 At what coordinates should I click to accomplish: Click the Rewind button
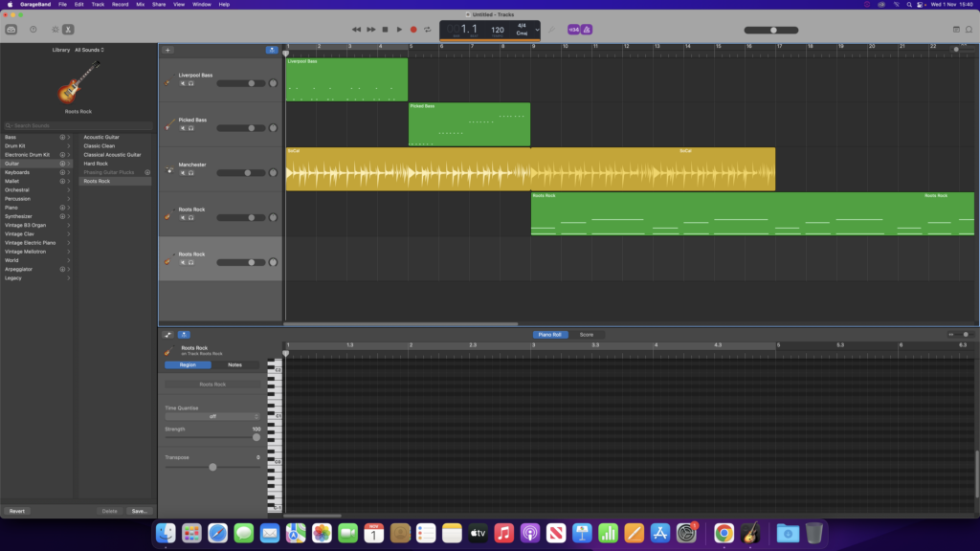pyautogui.click(x=356, y=30)
